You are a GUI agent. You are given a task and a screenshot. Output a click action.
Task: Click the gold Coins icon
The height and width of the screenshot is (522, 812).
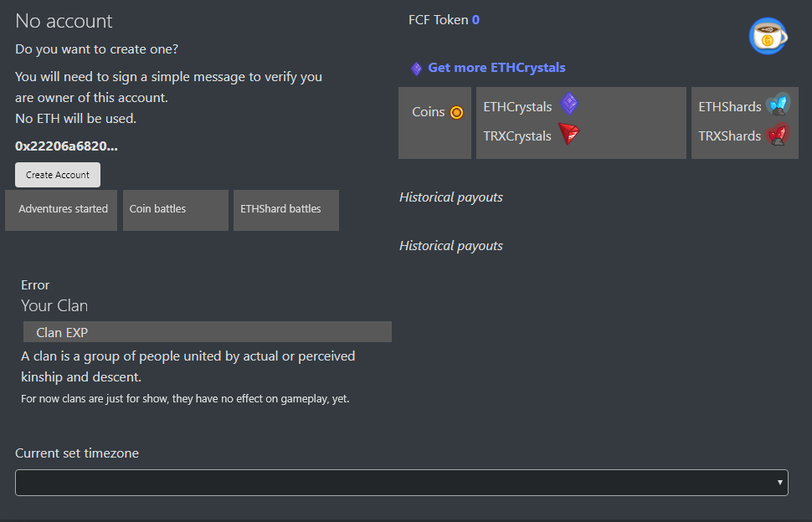pos(456,112)
